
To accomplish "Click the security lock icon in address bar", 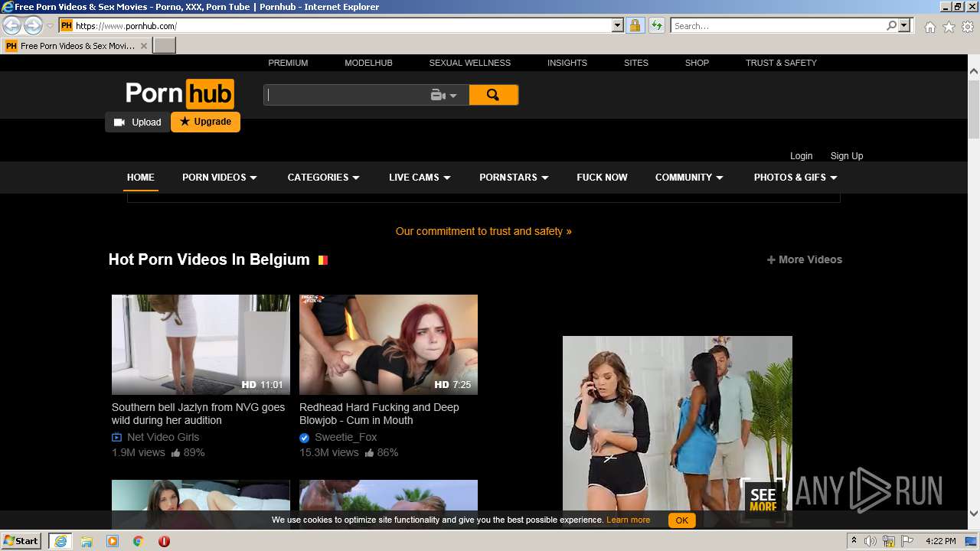I will click(x=635, y=25).
